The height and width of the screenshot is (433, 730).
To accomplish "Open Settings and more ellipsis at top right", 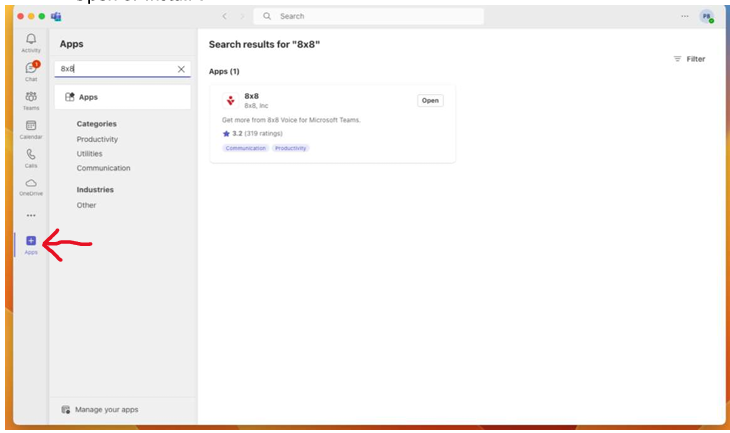I will coord(684,16).
